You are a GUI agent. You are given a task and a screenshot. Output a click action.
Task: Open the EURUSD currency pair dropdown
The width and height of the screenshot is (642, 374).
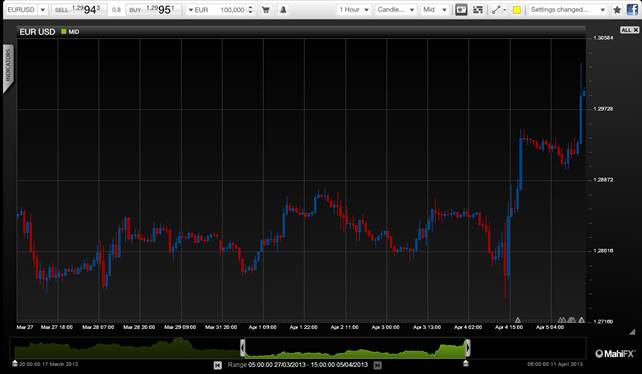click(x=27, y=9)
